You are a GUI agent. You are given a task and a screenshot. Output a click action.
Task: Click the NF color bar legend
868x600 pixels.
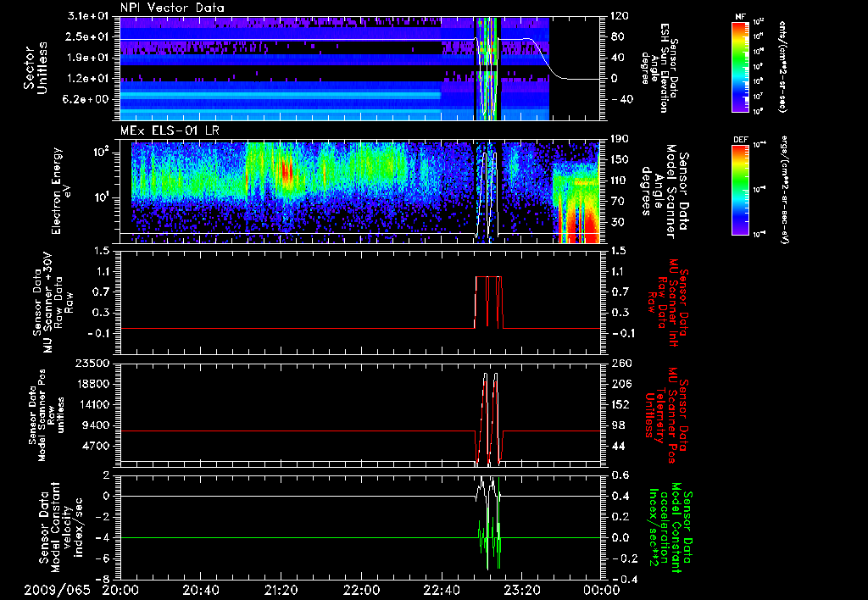coord(741,66)
